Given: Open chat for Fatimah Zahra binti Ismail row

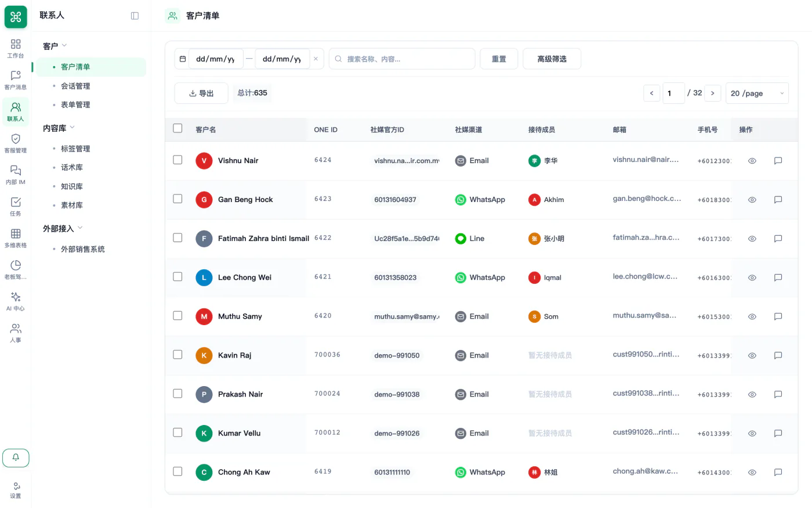Looking at the screenshot, I should [778, 239].
